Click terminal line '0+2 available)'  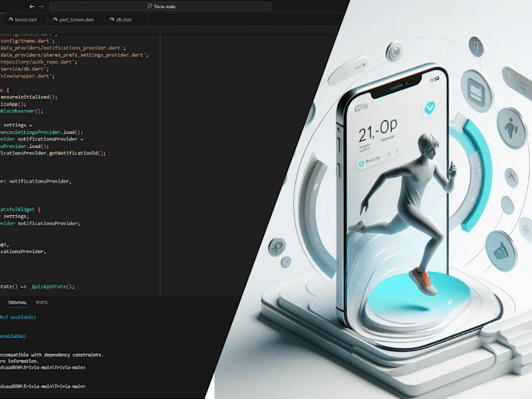(x=18, y=317)
